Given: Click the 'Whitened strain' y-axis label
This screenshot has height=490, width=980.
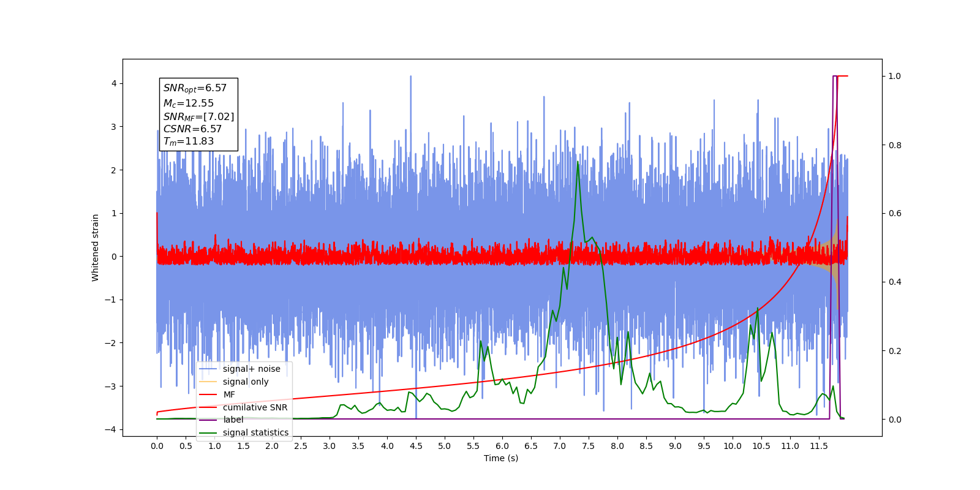Looking at the screenshot, I should (96, 247).
